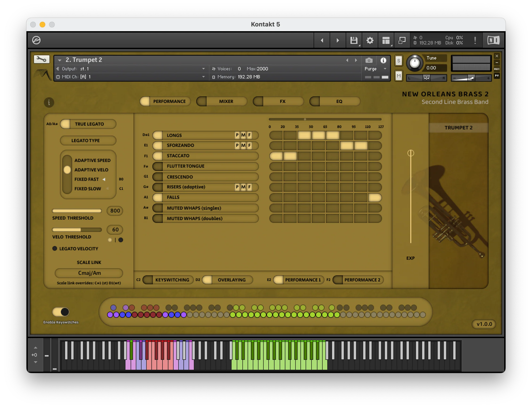The image size is (532, 408).
Task: Adjust the SPEED THRESHOLD slider
Action: [76, 211]
